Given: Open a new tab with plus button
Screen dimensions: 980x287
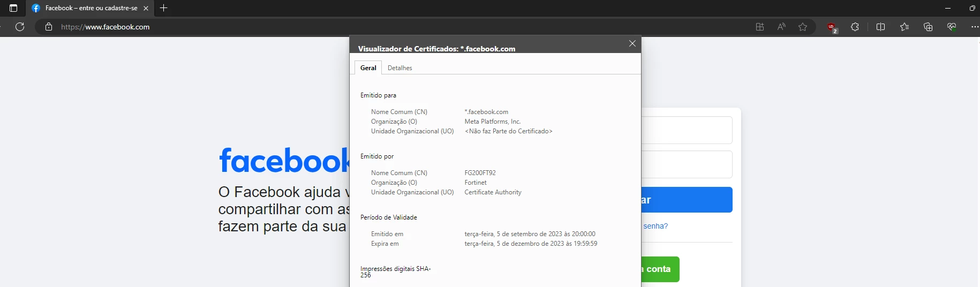Looking at the screenshot, I should (164, 8).
